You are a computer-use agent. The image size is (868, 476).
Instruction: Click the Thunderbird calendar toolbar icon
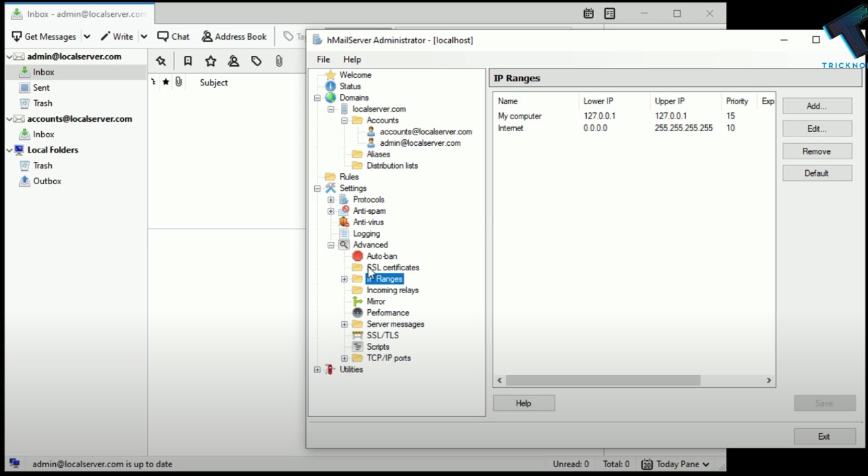click(x=589, y=13)
